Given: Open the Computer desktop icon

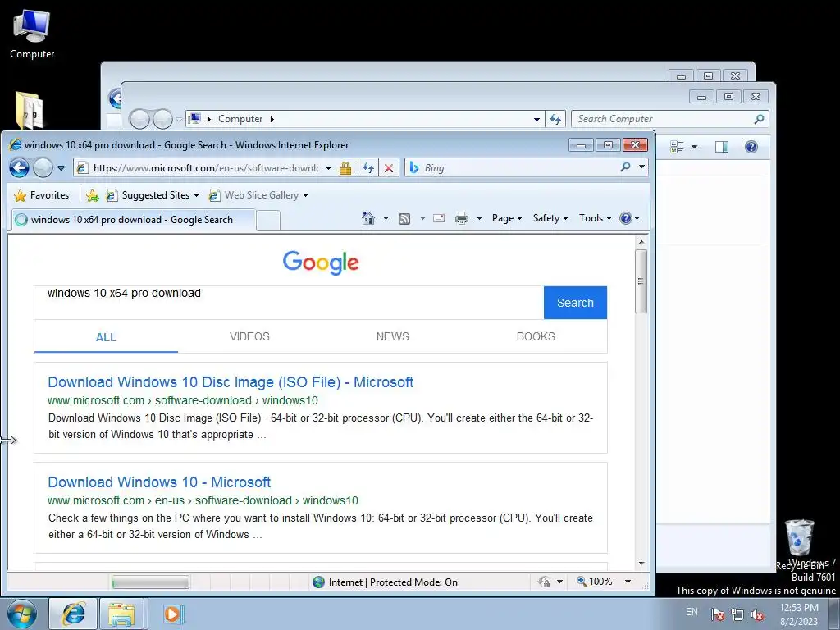Looking at the screenshot, I should tap(32, 34).
